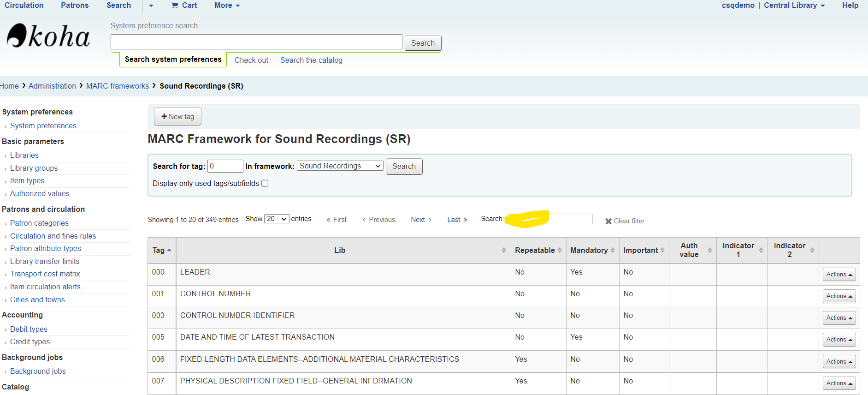
Task: Go to Next page
Action: tap(421, 220)
